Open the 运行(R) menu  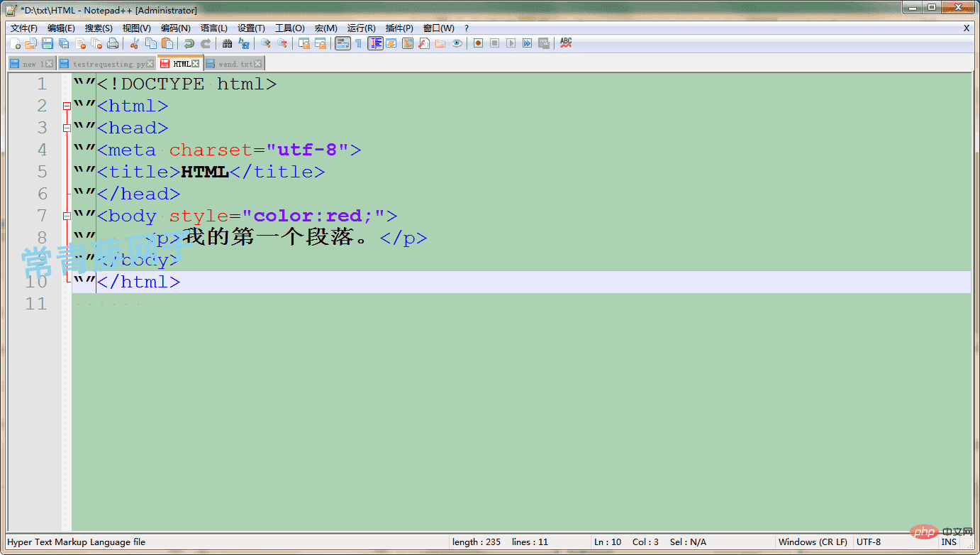361,28
